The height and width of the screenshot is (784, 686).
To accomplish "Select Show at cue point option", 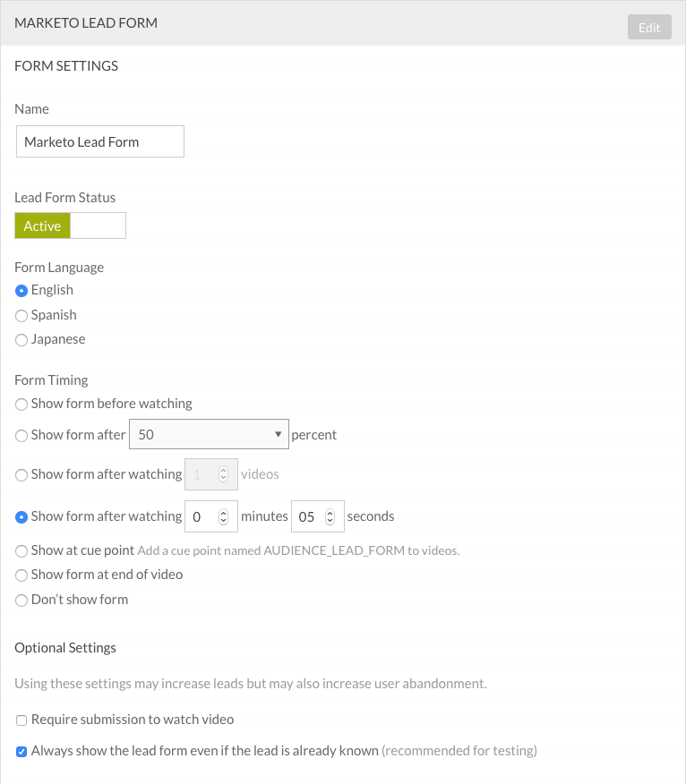I will tap(21, 551).
